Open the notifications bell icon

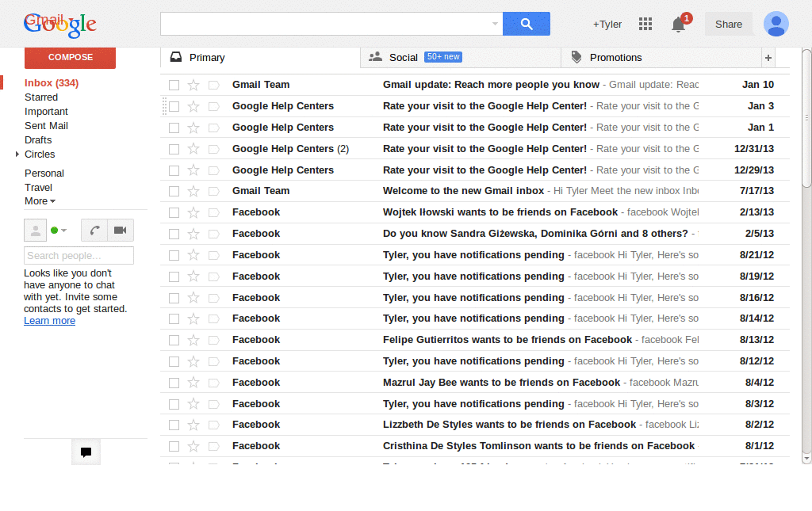pyautogui.click(x=679, y=25)
